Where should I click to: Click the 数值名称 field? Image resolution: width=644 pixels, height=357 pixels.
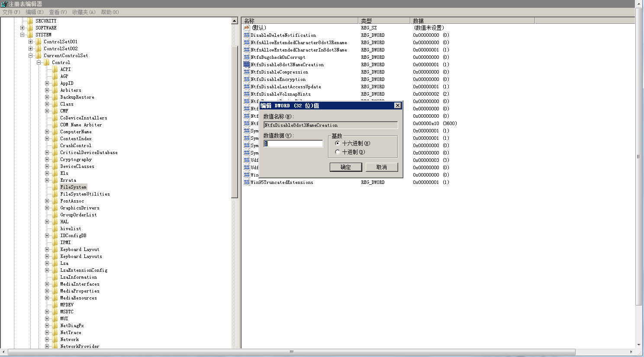pyautogui.click(x=331, y=125)
